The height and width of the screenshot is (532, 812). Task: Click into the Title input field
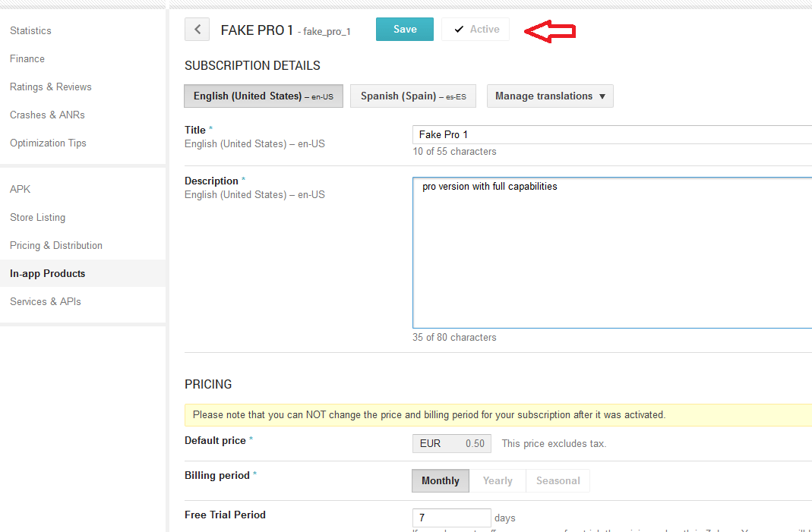pyautogui.click(x=612, y=134)
